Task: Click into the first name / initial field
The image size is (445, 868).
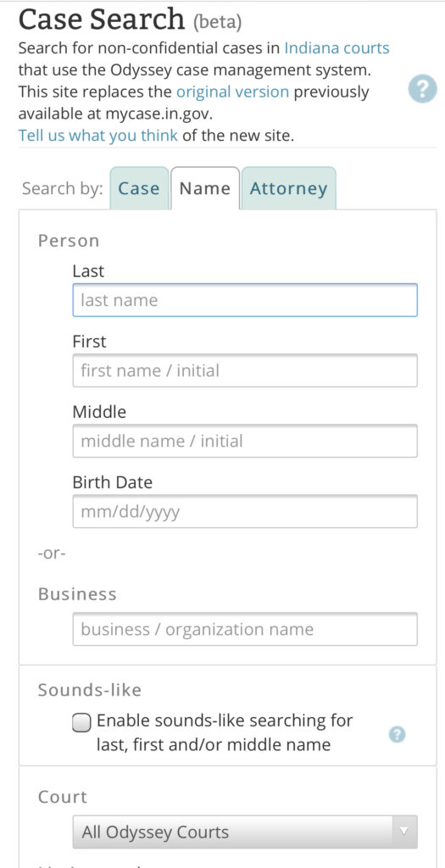Action: 245,370
